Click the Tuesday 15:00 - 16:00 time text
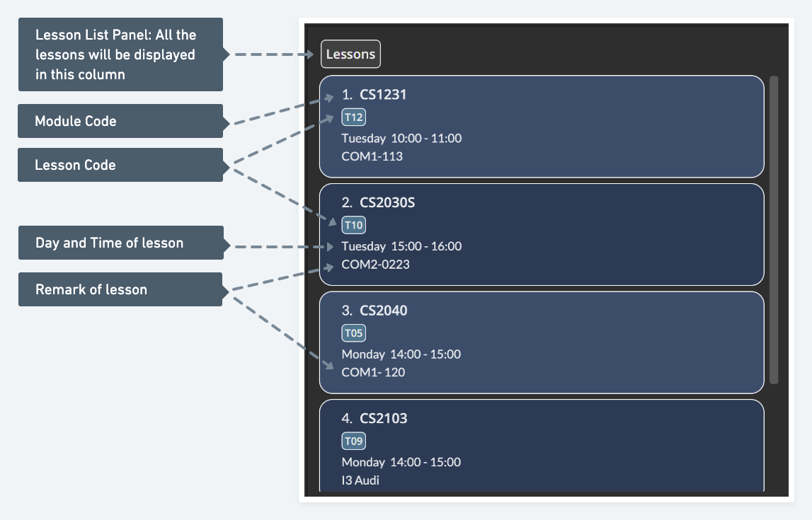 401,246
